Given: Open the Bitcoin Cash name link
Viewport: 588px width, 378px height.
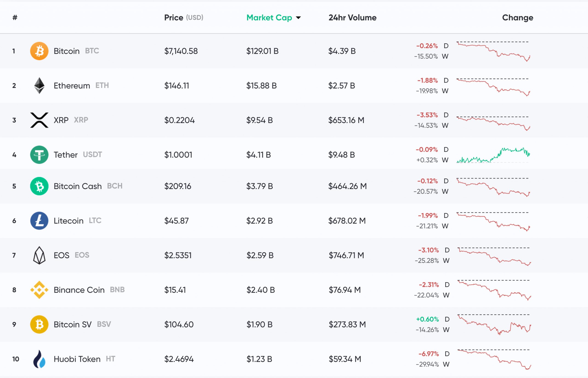Looking at the screenshot, I should tap(78, 186).
